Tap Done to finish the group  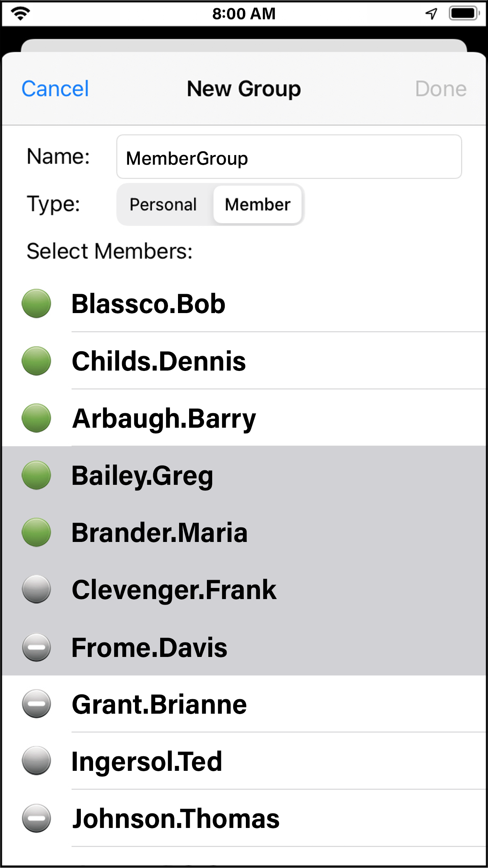pyautogui.click(x=441, y=89)
